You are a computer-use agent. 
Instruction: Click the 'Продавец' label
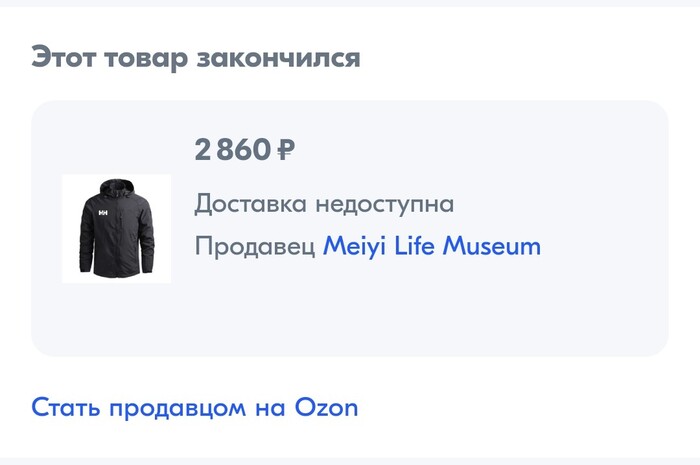click(x=254, y=246)
